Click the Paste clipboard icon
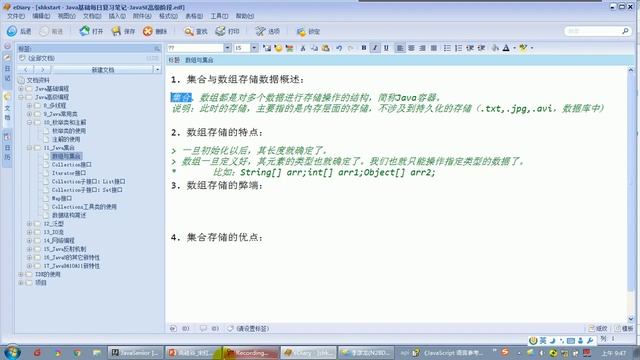 click(325, 48)
